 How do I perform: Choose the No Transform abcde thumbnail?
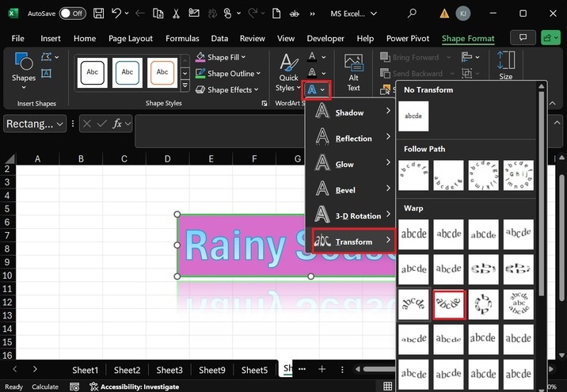(414, 115)
